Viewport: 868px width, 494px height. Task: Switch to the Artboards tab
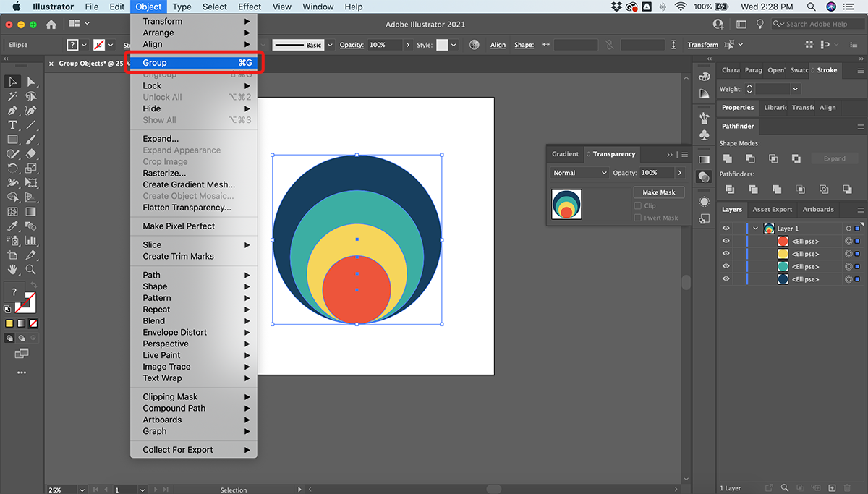click(x=817, y=210)
